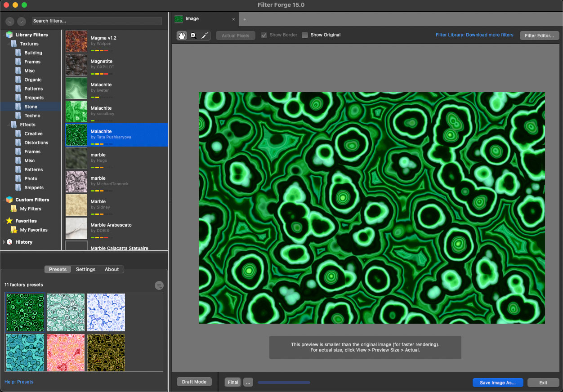The height and width of the screenshot is (392, 563).
Task: Close the Image tab
Action: pyautogui.click(x=233, y=19)
